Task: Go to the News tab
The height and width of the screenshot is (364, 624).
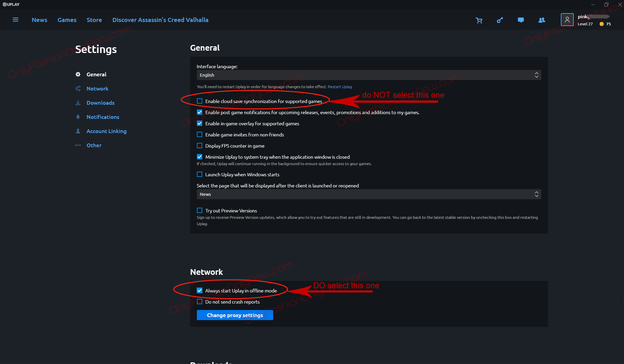Action: click(40, 20)
